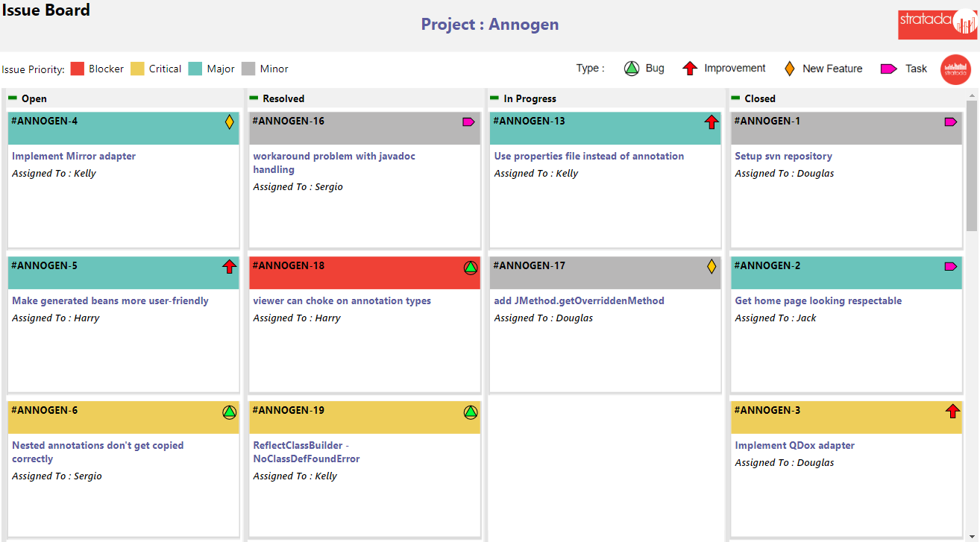Screen dimensions: 980x542
Task: Collapse the Open column
Action: pyautogui.click(x=12, y=98)
